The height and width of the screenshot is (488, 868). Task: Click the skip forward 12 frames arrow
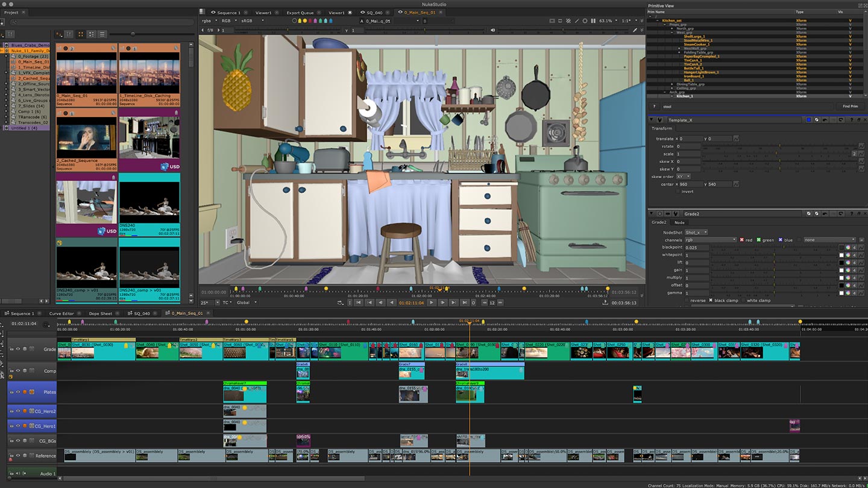pos(500,302)
